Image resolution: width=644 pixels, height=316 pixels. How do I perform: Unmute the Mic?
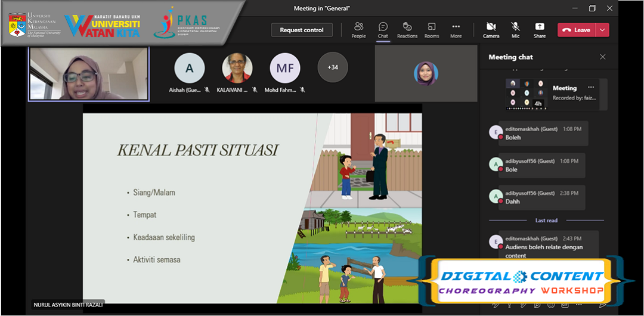[515, 30]
